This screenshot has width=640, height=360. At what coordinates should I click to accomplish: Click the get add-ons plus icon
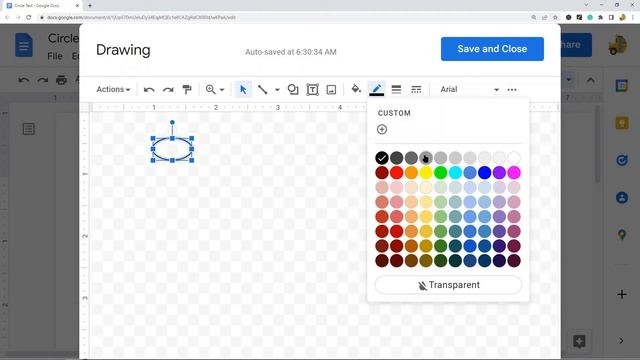(622, 294)
